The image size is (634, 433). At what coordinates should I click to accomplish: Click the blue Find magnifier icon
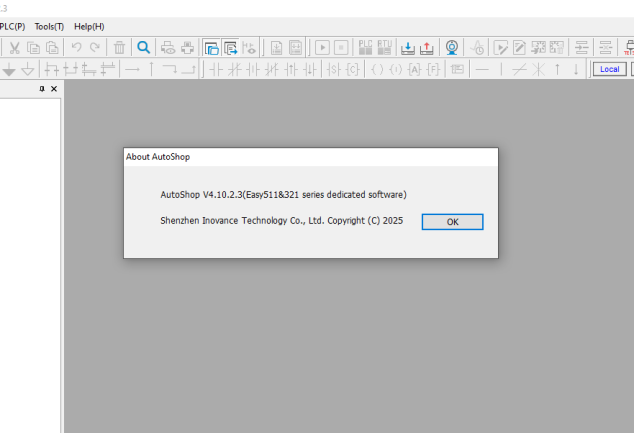click(x=144, y=48)
